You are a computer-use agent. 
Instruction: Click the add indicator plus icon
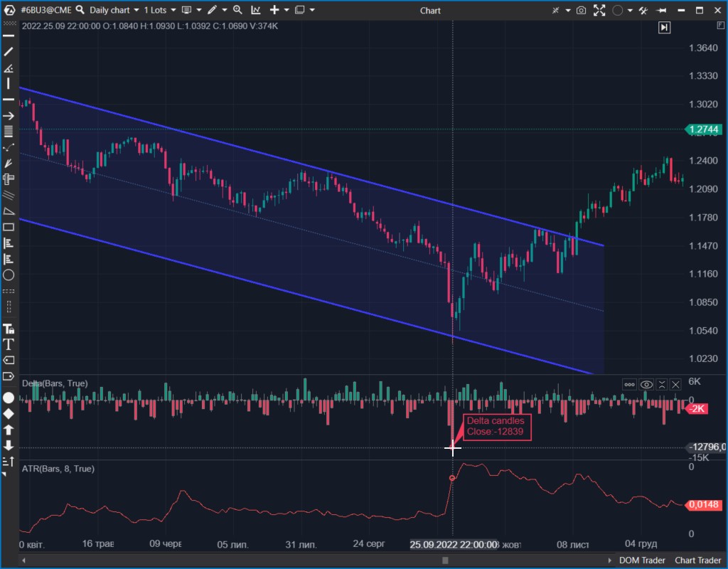[x=273, y=10]
